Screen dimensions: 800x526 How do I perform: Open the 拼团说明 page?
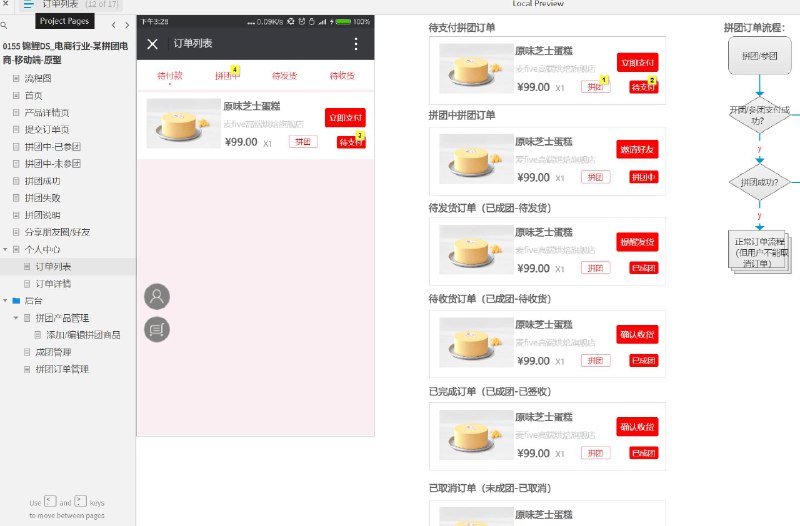(x=42, y=215)
